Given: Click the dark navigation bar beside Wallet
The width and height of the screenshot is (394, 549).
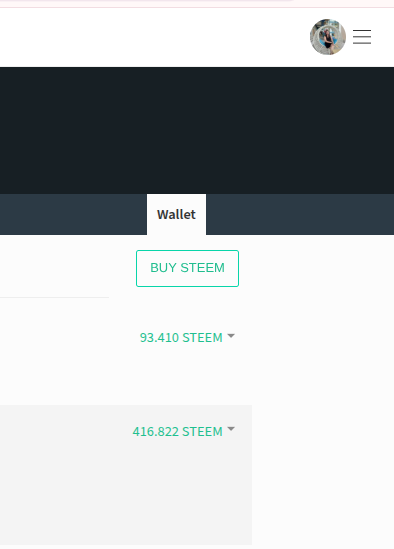Looking at the screenshot, I should pos(300,214).
